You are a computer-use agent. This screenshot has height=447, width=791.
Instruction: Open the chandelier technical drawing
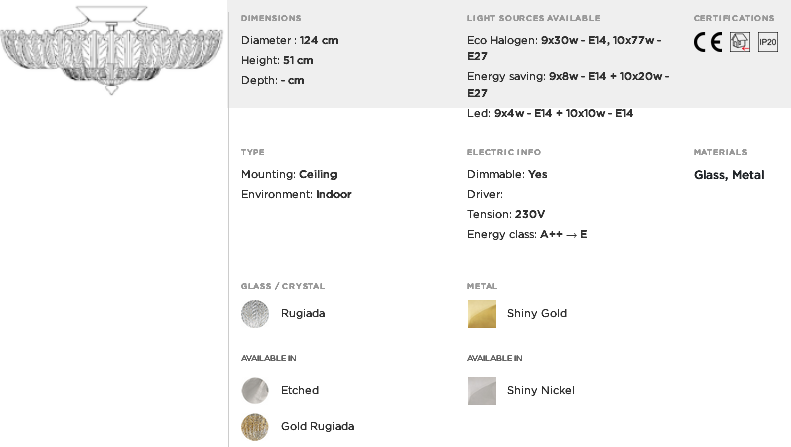tap(111, 50)
